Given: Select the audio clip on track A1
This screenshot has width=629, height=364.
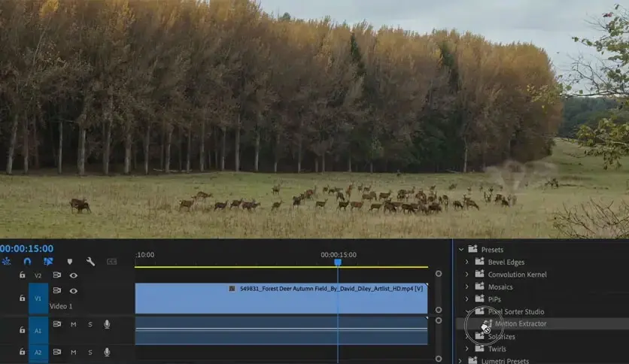Looking at the screenshot, I should pos(281,331).
